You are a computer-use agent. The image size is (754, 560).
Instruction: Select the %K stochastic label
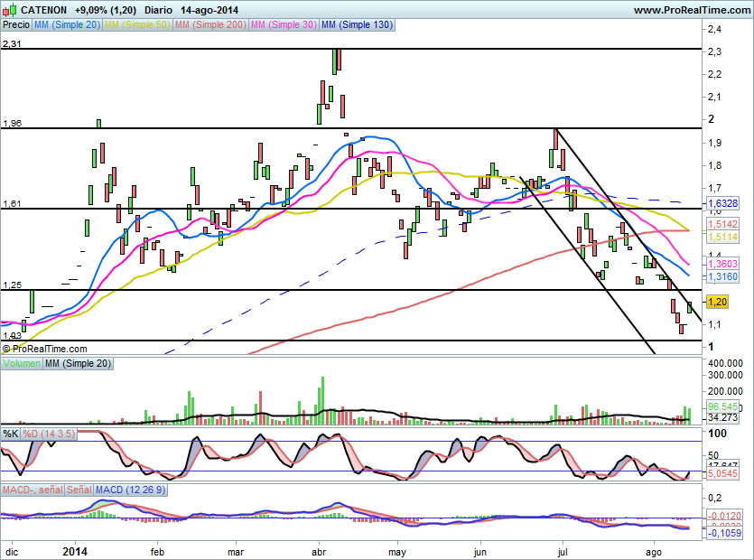pos(11,434)
